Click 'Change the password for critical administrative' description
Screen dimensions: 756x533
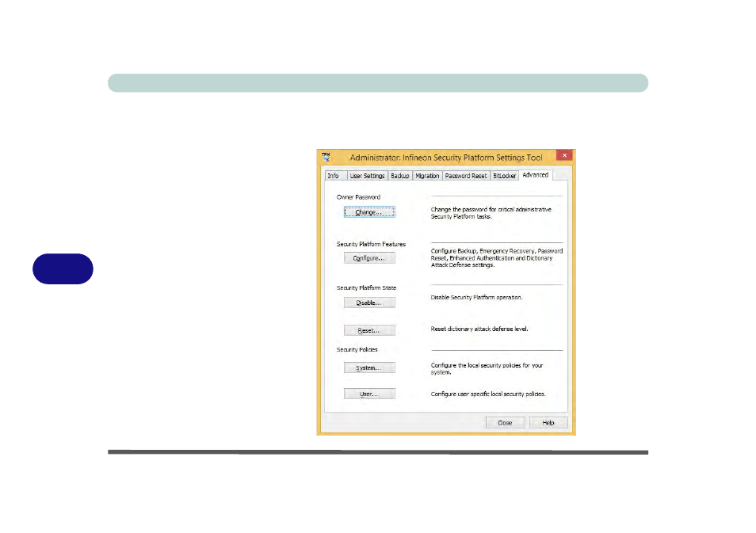(x=491, y=213)
